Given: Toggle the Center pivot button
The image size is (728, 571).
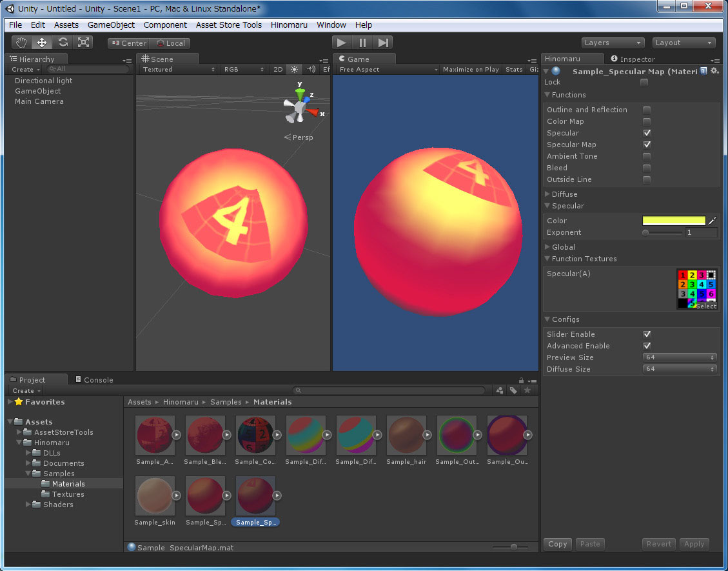Looking at the screenshot, I should click(x=129, y=43).
